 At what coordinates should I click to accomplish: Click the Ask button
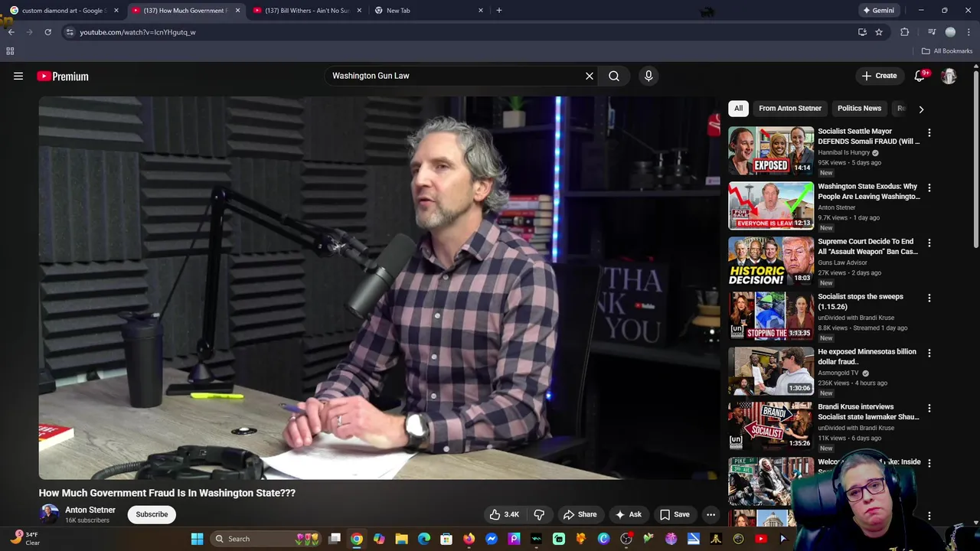point(629,514)
